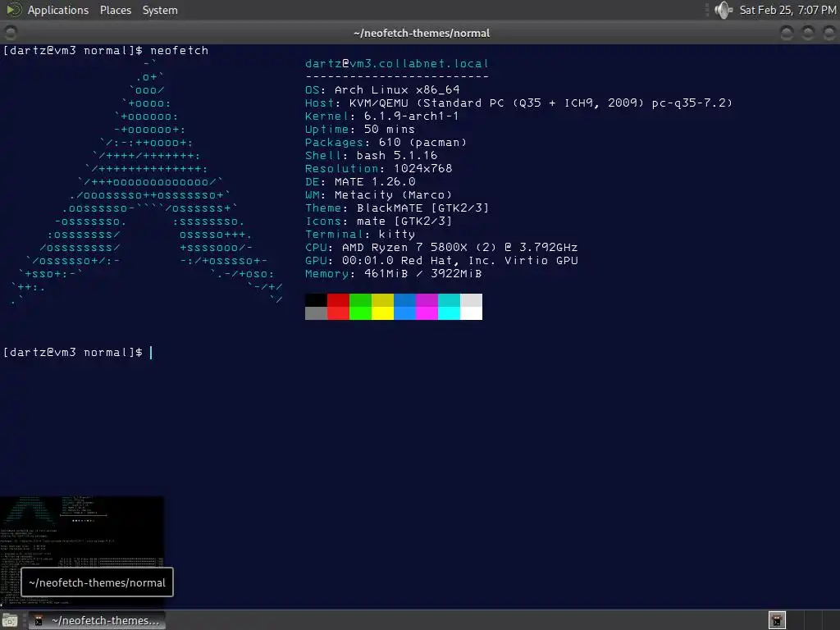Click the dartz@vm3.collabnet.local header text
The image size is (840, 630).
tap(396, 64)
